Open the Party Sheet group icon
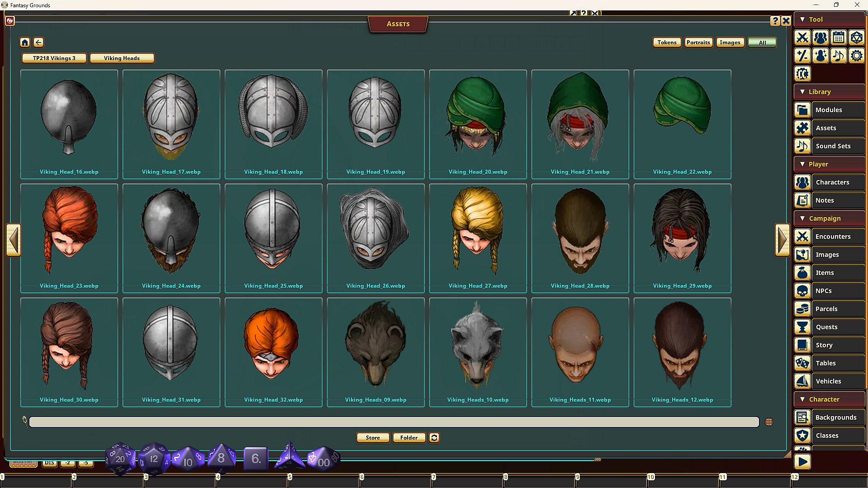This screenshot has width=868, height=488. point(821,38)
